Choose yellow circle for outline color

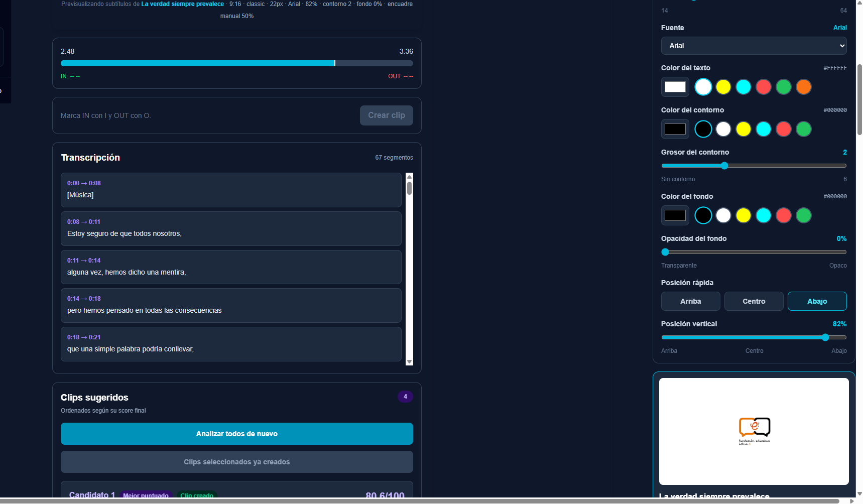tap(744, 129)
